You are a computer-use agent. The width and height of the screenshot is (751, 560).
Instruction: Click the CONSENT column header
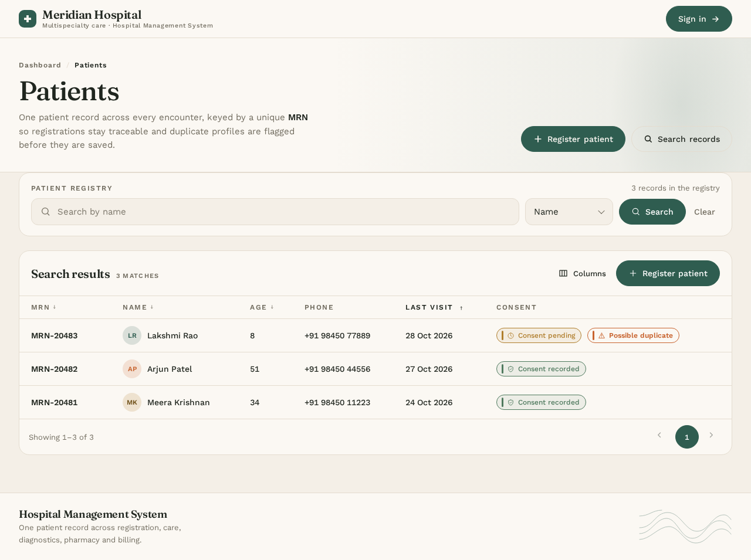click(516, 307)
